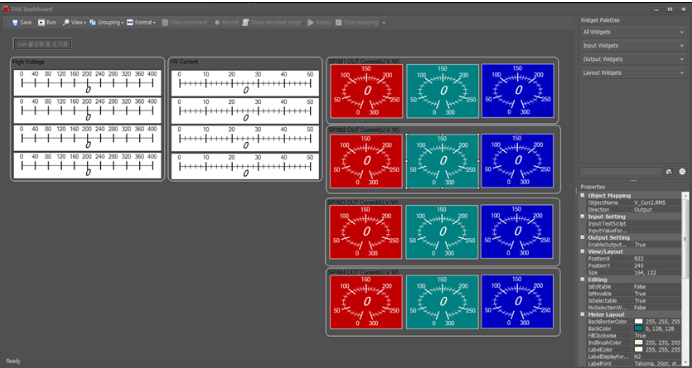Click the toolbar overflow arrow after Stop replaying
This screenshot has height=368, width=692.
click(x=384, y=23)
